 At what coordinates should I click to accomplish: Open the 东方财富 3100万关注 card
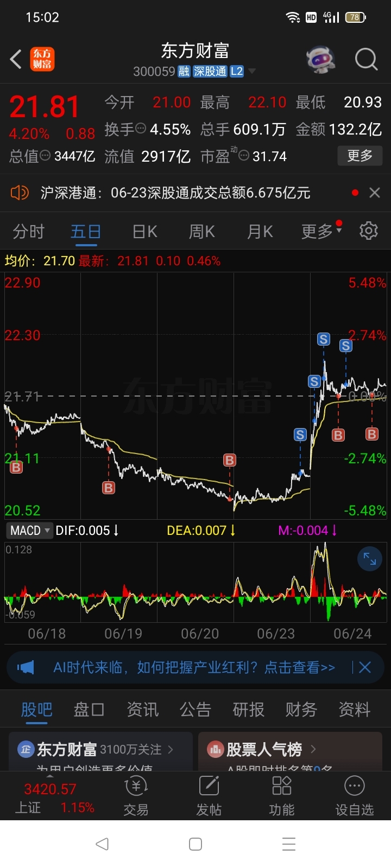coord(100,751)
